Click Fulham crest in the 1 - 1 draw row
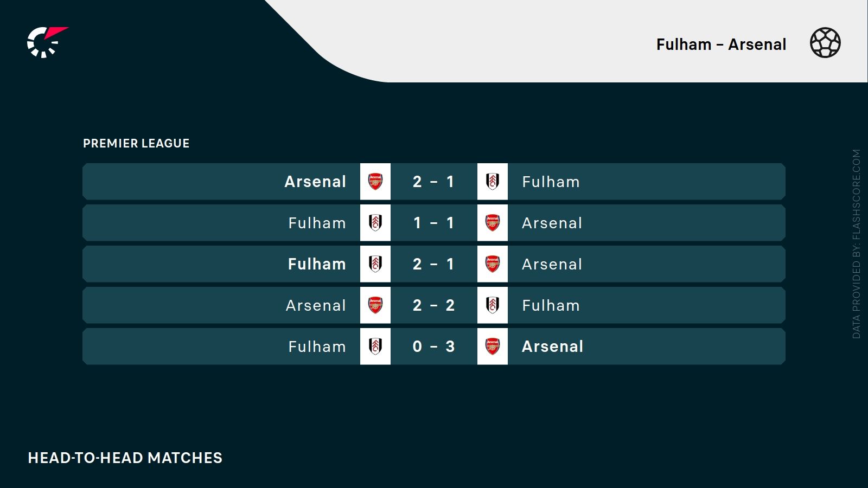 375,223
